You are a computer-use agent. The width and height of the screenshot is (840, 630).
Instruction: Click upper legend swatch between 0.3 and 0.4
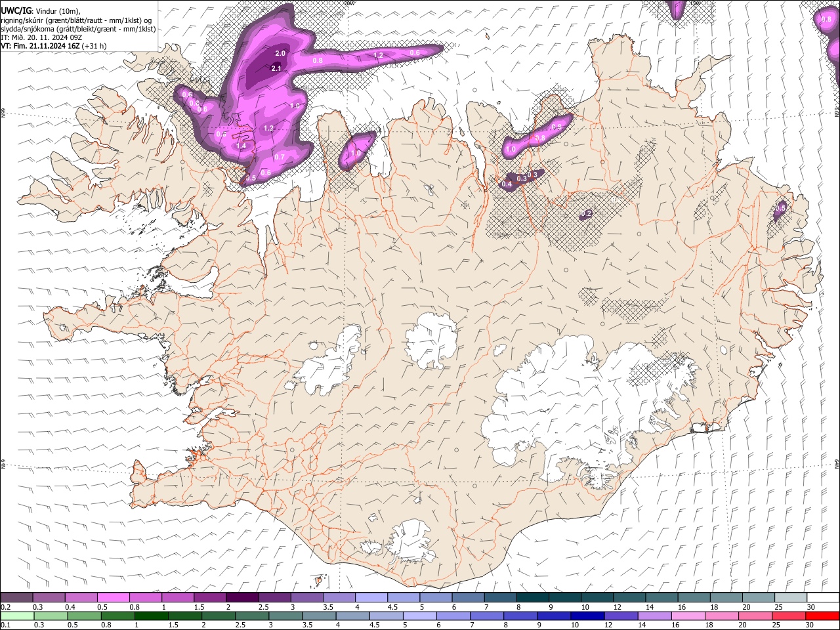click(x=49, y=597)
